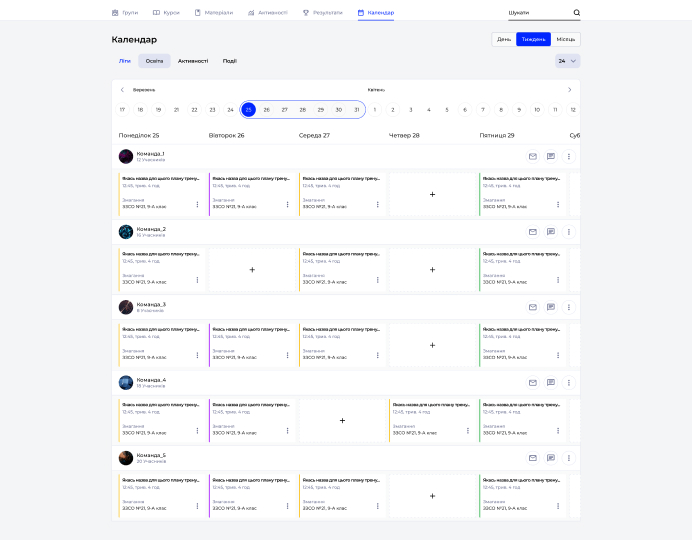
Task: Click the Команда_4 team name
Action: point(151,380)
